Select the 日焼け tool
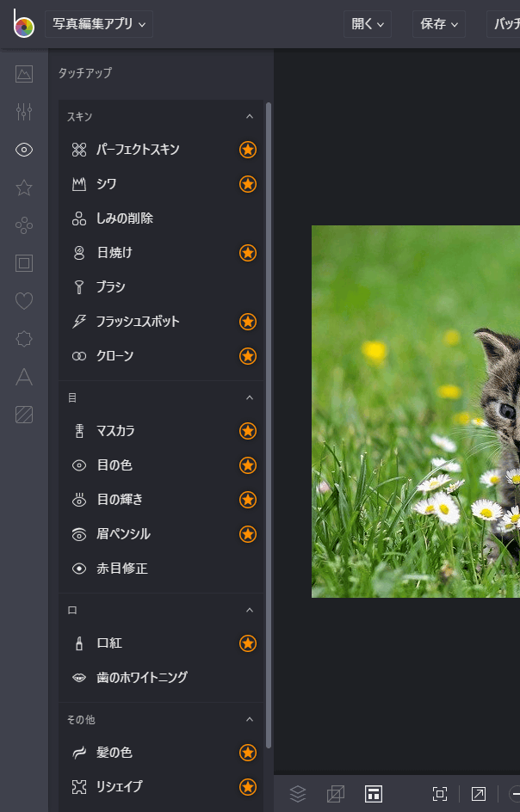The width and height of the screenshot is (520, 812). coord(161,253)
